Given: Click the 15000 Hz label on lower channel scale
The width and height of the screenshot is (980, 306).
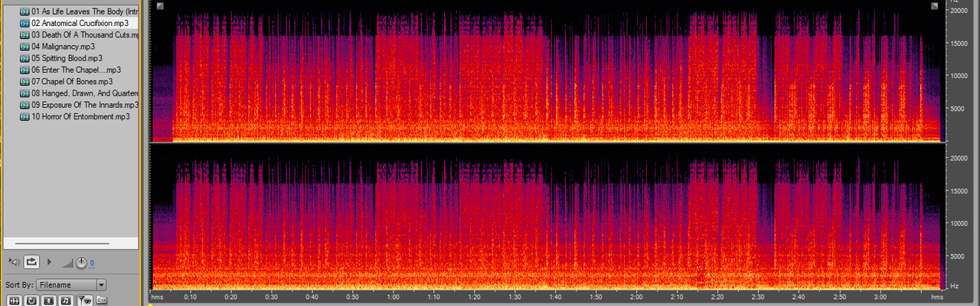Looking at the screenshot, I should coord(961,190).
